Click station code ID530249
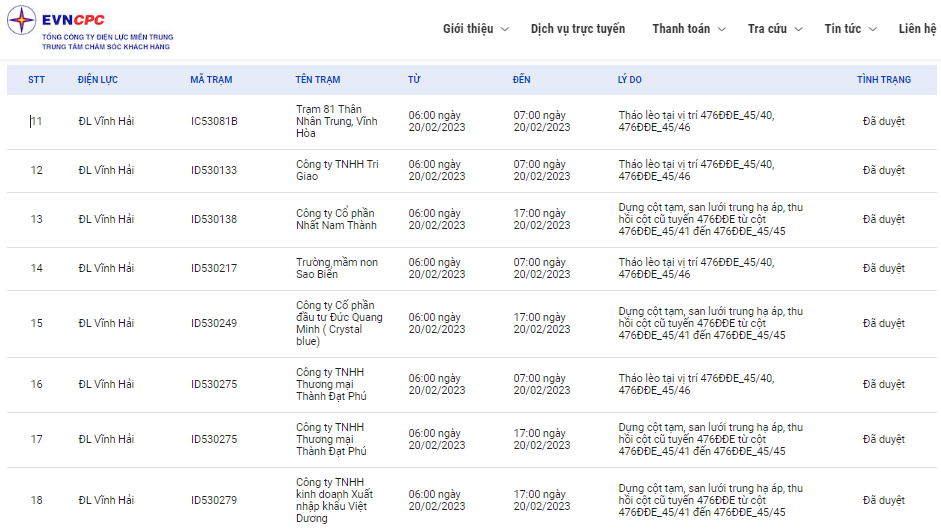This screenshot has height=531, width=941. tap(214, 324)
